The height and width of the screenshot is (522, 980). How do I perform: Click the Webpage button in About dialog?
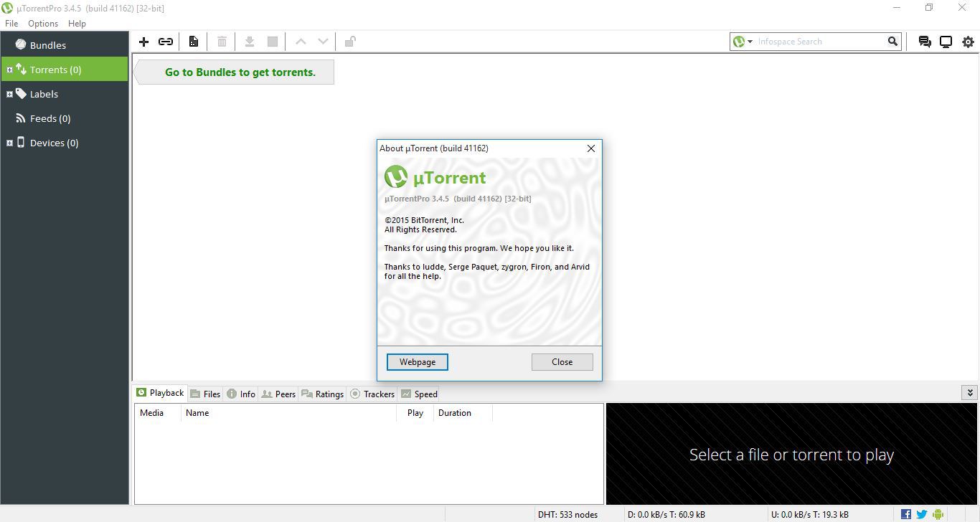point(418,362)
